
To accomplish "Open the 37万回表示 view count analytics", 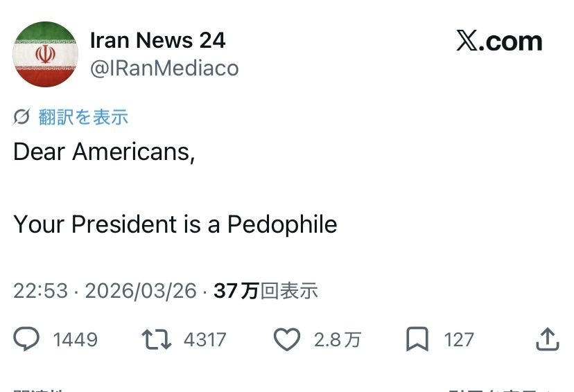I will click(x=266, y=290).
